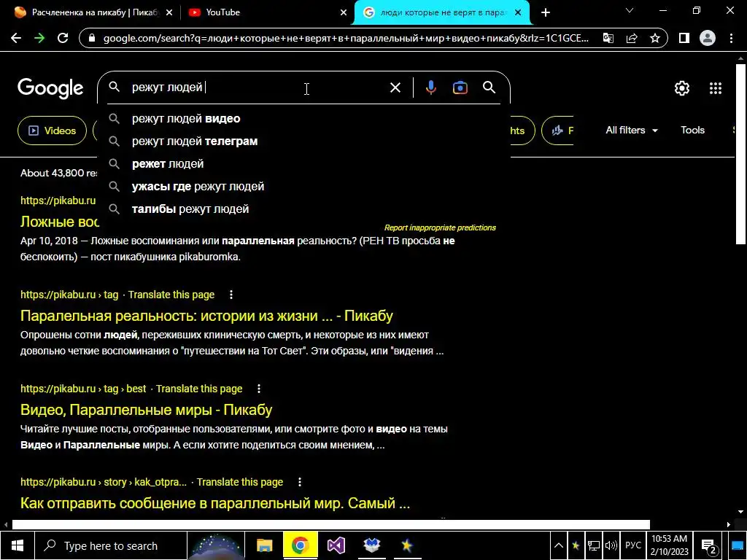Open the Chrome side panel icon
The height and width of the screenshot is (560, 747).
pos(684,38)
